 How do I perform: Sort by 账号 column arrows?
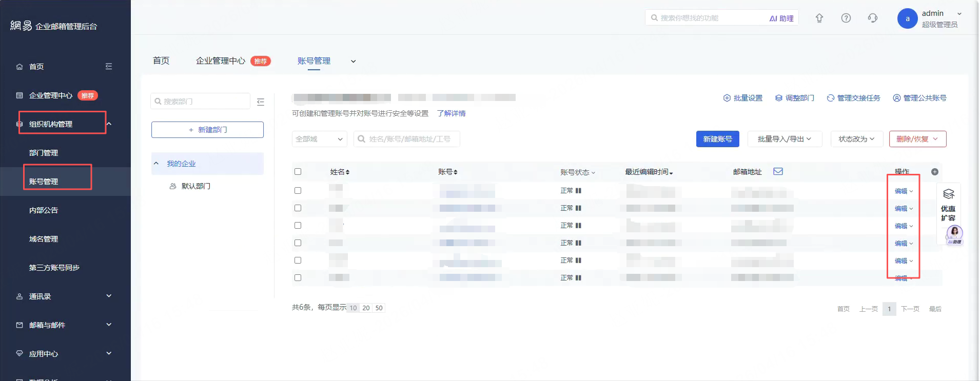tap(455, 172)
